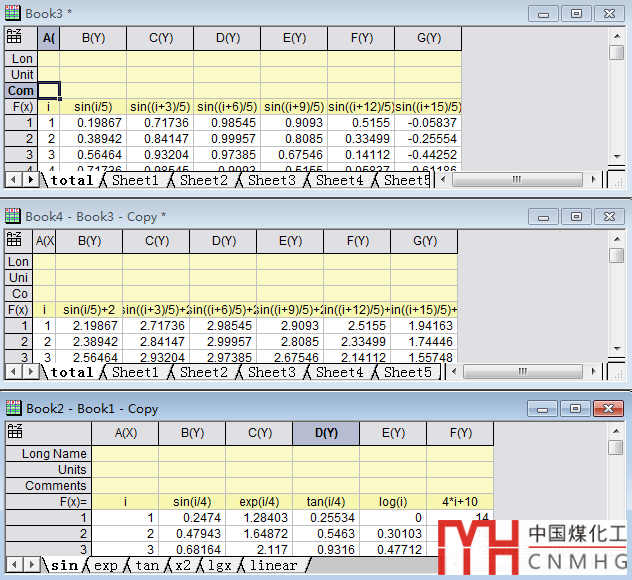Click vertical scrollbar thumb in Book4 worksheet
632x580 pixels.
coord(616,255)
